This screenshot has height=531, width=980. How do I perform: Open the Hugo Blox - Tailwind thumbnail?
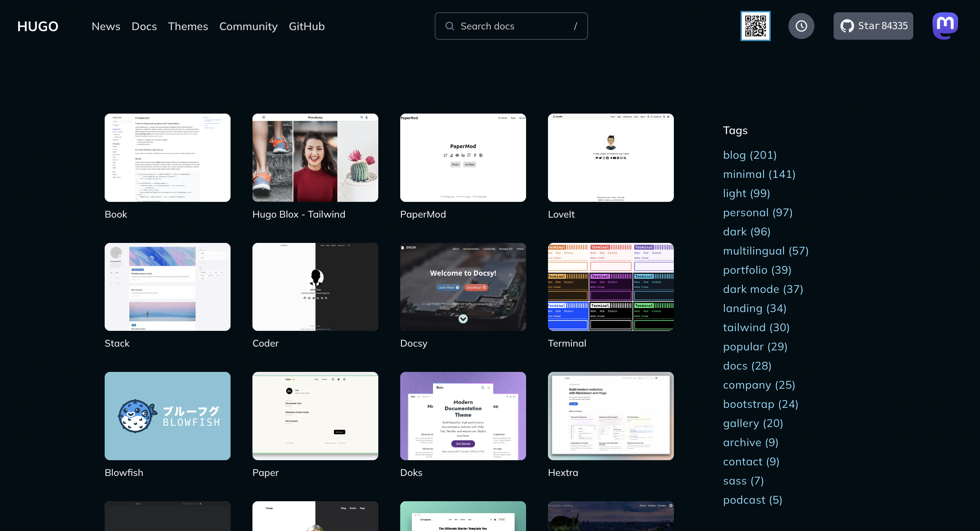315,158
